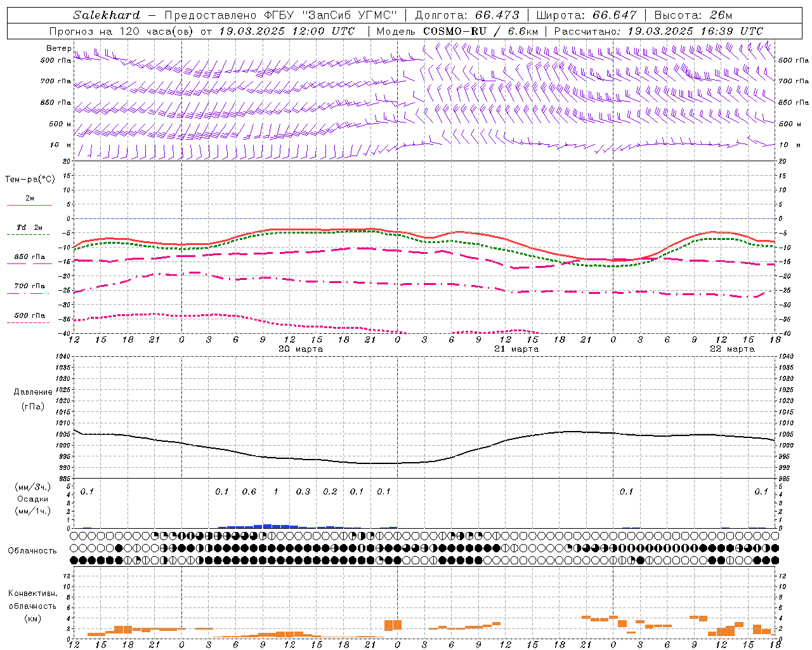Click the (км) unit under convective cloudiness
812x650 pixels.
tap(32, 618)
